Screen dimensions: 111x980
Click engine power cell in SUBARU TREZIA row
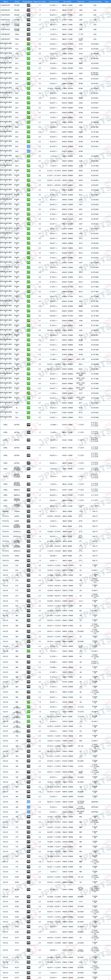67,511
